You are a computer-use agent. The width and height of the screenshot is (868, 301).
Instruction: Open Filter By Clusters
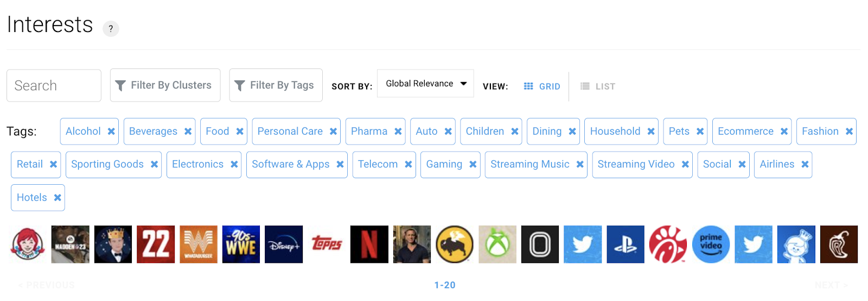click(165, 85)
